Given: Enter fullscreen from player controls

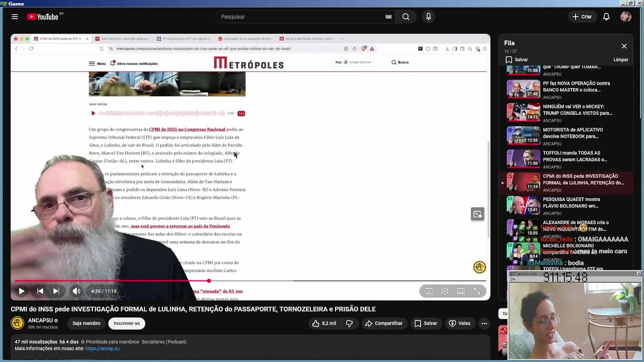Looking at the screenshot, I should click(x=477, y=291).
